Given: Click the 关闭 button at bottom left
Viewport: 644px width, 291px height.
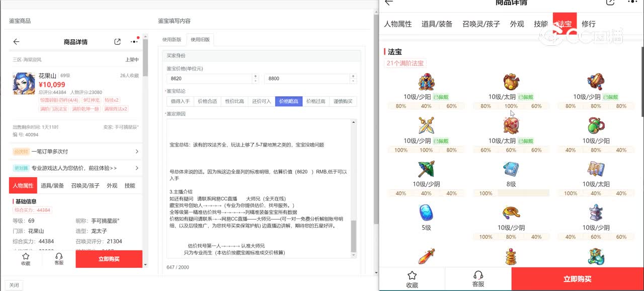Looking at the screenshot, I should [14, 285].
